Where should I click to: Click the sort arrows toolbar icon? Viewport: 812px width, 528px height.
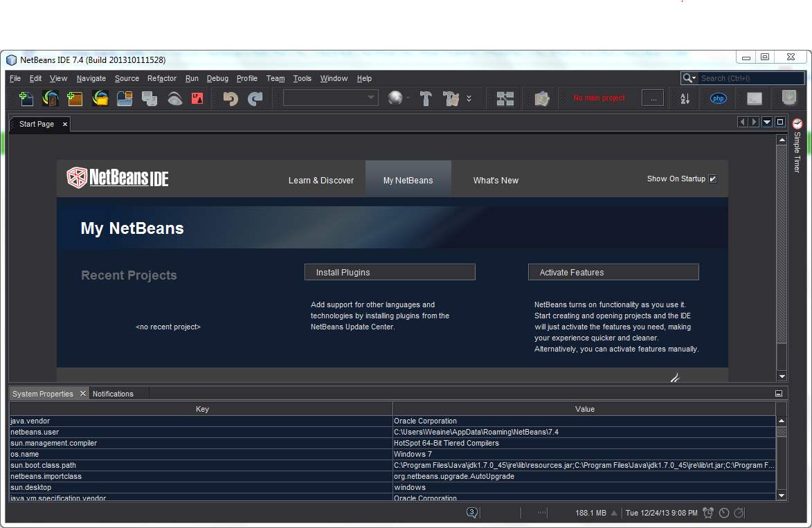pyautogui.click(x=685, y=98)
